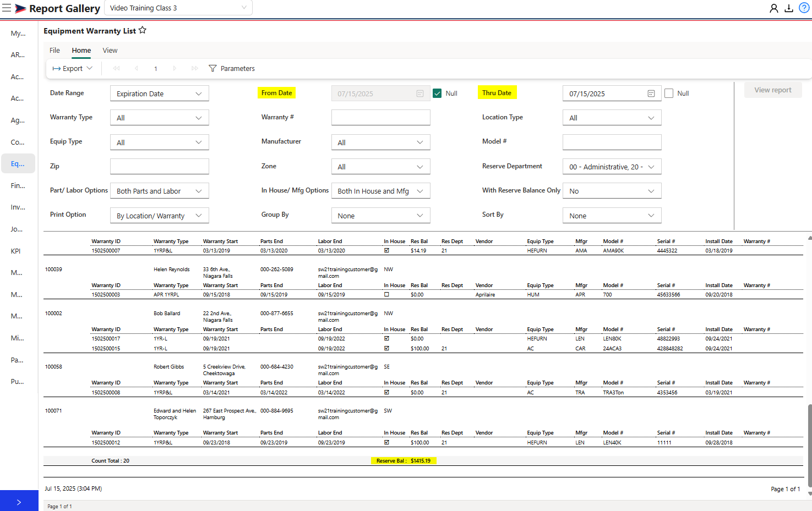Open the user account icon
The height and width of the screenshot is (511, 812).
[774, 8]
